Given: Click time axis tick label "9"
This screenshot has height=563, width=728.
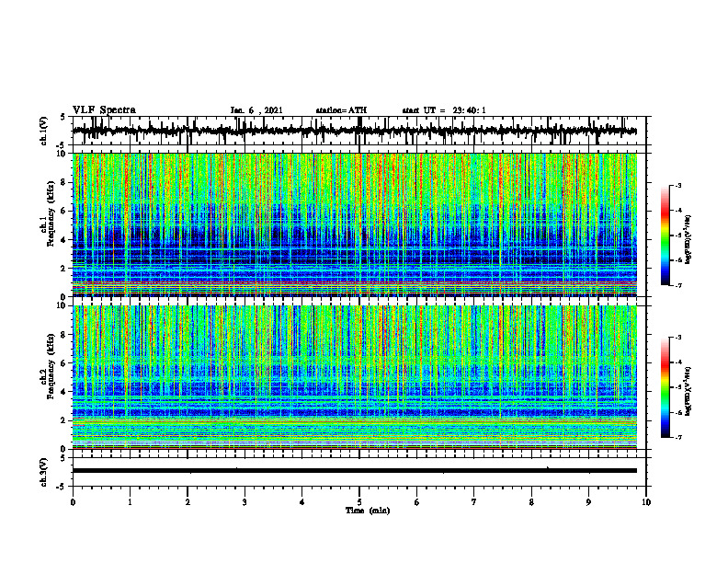Looking at the screenshot, I should 588,502.
